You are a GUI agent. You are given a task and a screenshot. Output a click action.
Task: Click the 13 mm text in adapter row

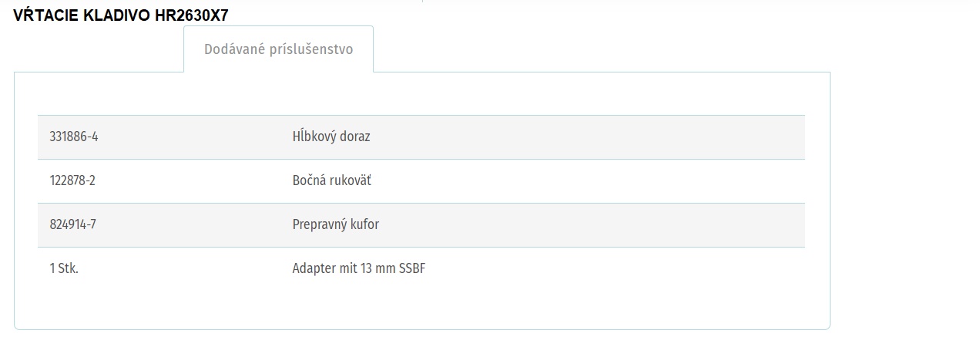click(378, 268)
